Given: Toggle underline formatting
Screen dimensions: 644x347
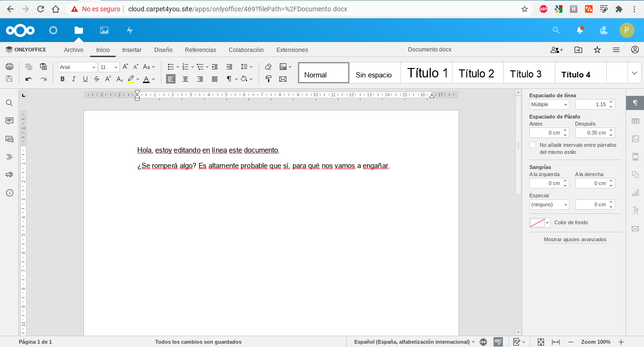Looking at the screenshot, I should pos(85,79).
